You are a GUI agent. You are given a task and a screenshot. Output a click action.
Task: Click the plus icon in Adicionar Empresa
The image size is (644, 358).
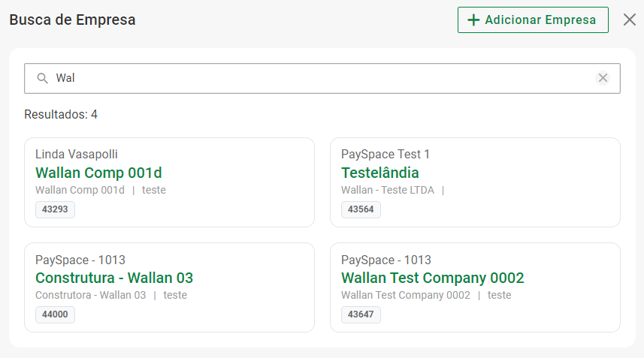click(x=473, y=20)
